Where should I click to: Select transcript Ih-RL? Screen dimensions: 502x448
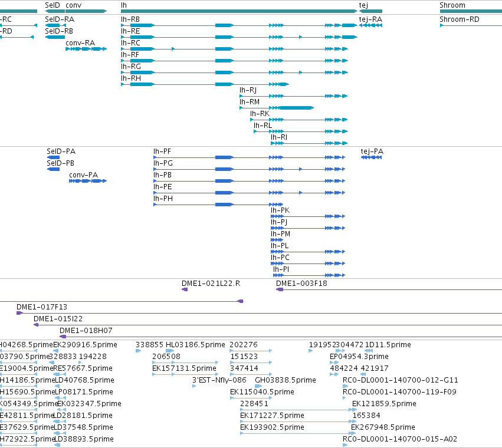click(301, 131)
